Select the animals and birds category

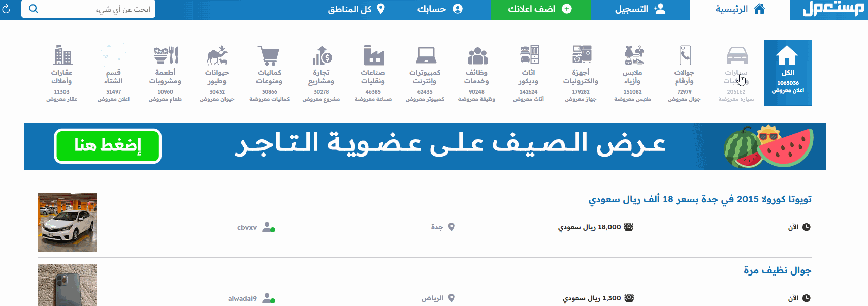pyautogui.click(x=217, y=56)
